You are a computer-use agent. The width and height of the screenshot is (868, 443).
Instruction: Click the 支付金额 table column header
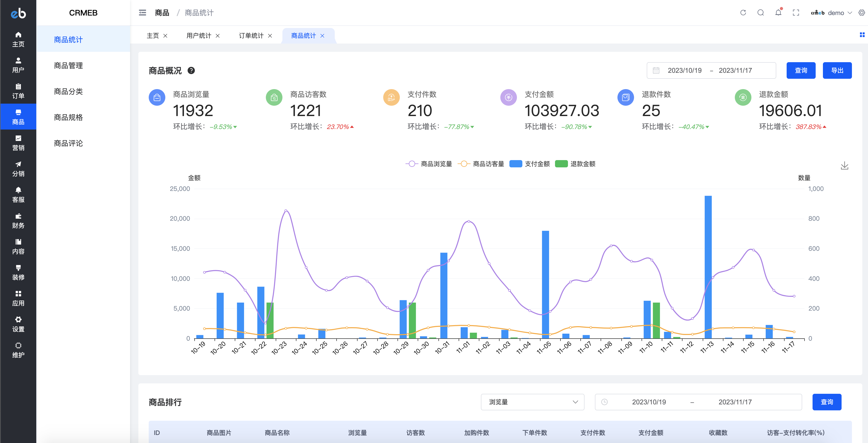651,433
